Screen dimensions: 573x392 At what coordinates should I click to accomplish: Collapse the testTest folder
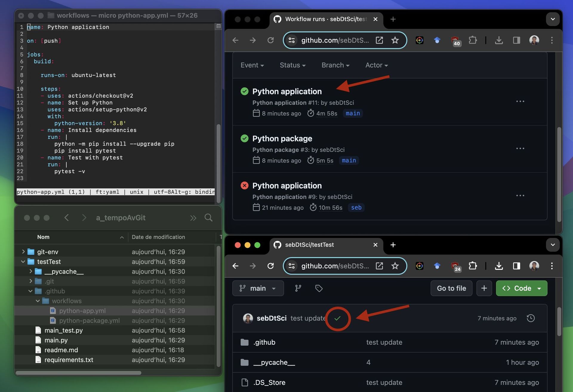[23, 262]
